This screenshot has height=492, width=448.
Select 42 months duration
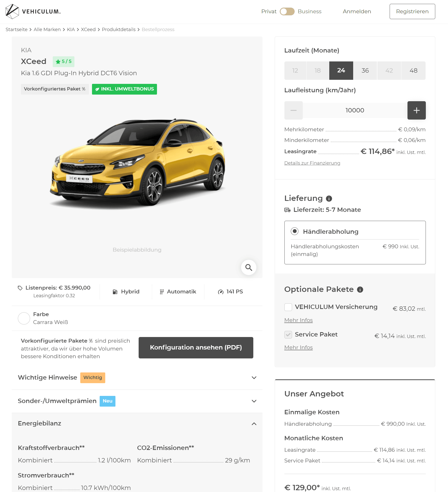(389, 71)
